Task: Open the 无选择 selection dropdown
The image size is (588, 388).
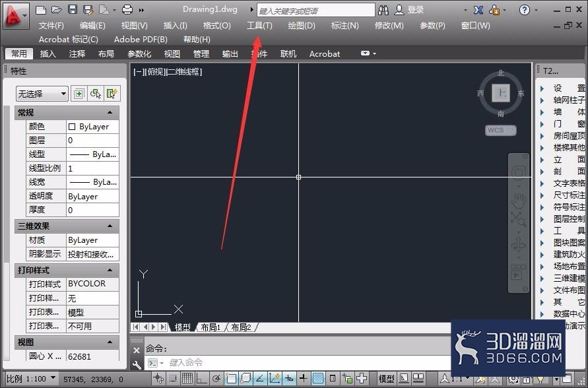Action: (x=42, y=93)
